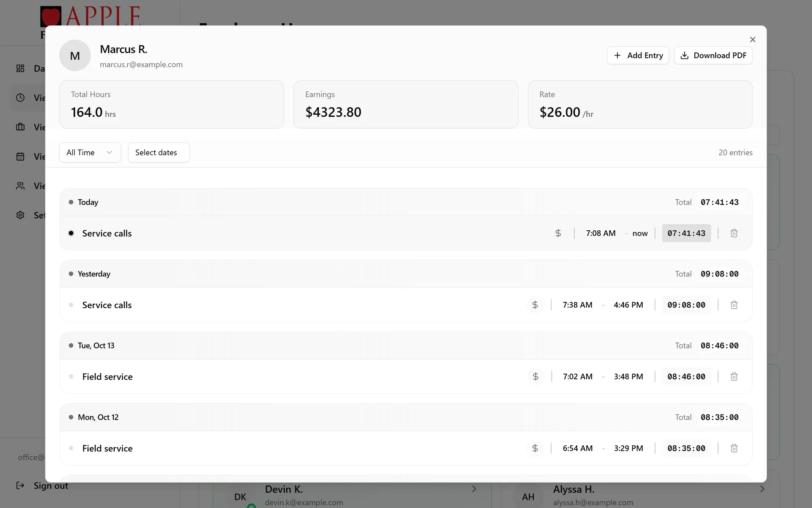Edit the 3:29 PM end time

point(628,448)
